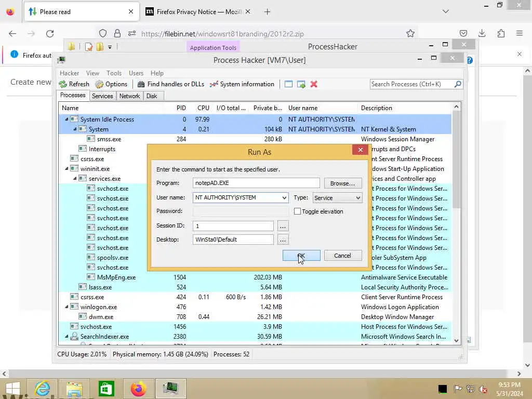Open Firefox list all tabs chevron
The width and height of the screenshot is (532, 399).
(446, 11)
